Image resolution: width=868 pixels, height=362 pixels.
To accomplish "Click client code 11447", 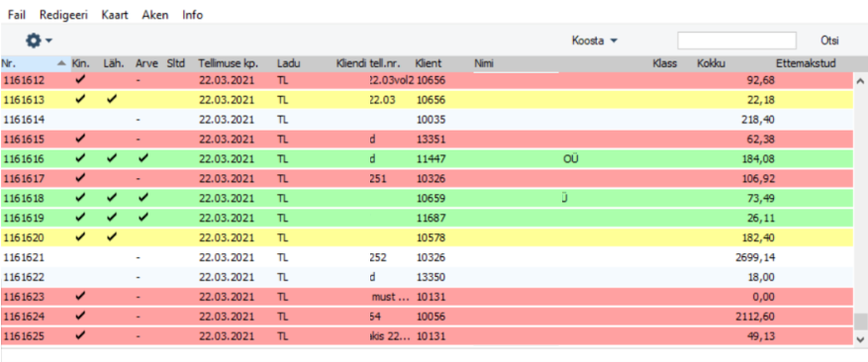I will (431, 159).
